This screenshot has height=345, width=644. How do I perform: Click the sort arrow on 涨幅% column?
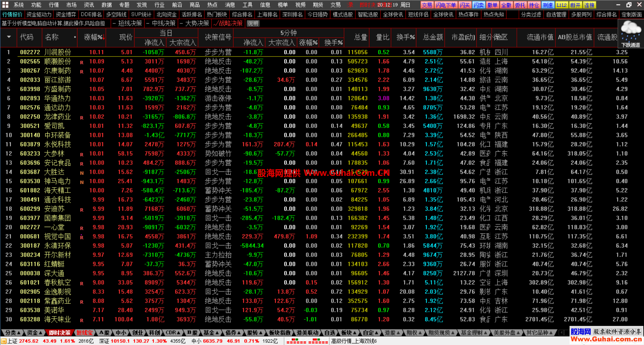(x=104, y=38)
